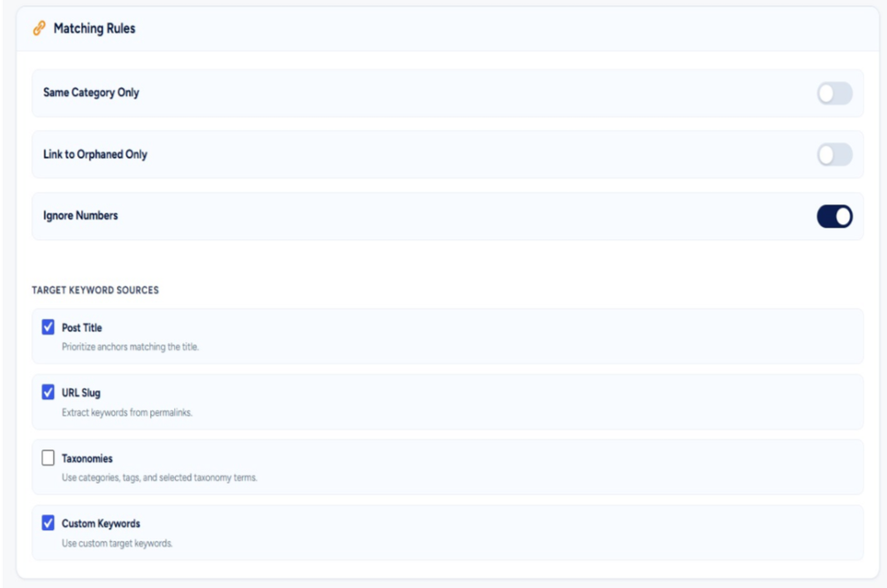Click the 'Extract keywords from permalinks' description

coord(126,412)
